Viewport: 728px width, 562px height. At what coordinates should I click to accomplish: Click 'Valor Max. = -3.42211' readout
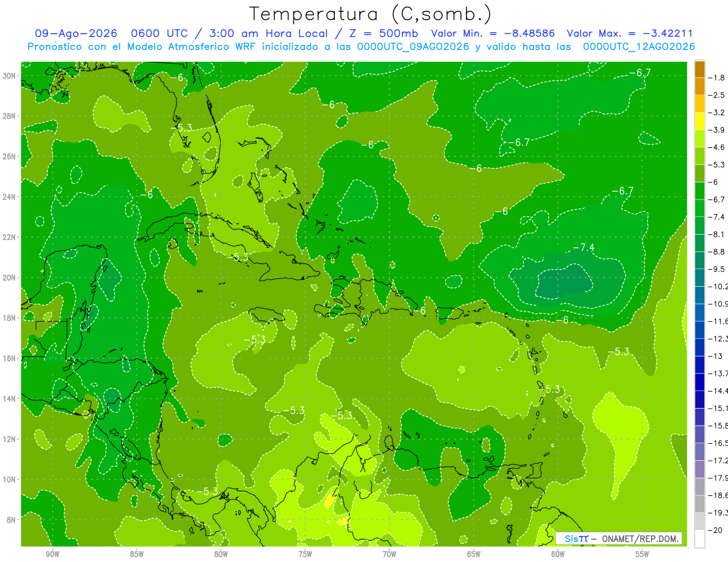point(630,33)
